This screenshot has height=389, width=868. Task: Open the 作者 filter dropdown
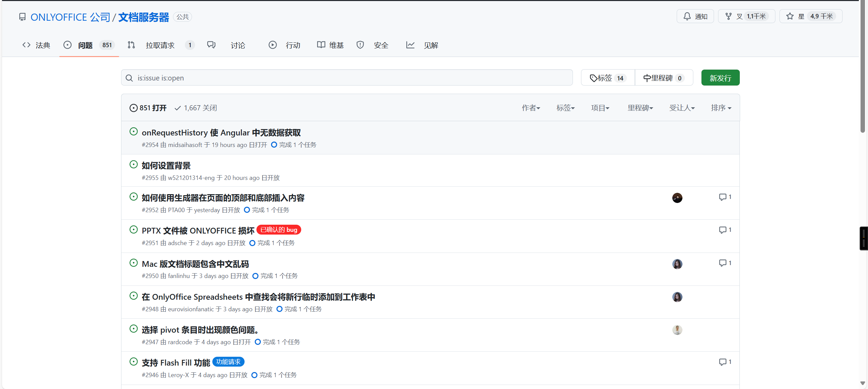(x=531, y=108)
